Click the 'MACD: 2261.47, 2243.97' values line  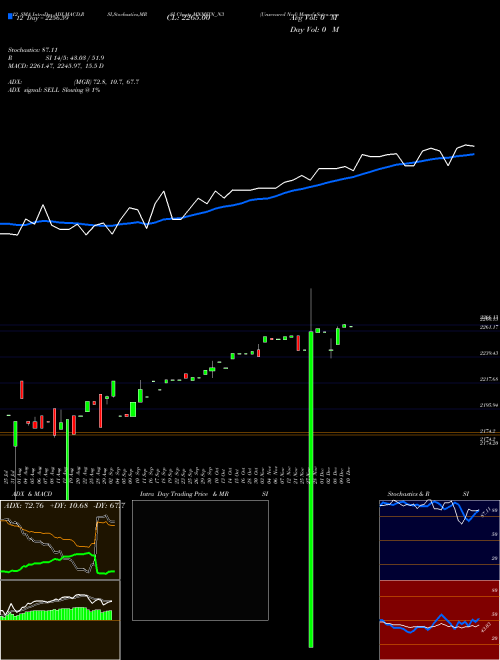pyautogui.click(x=56, y=66)
